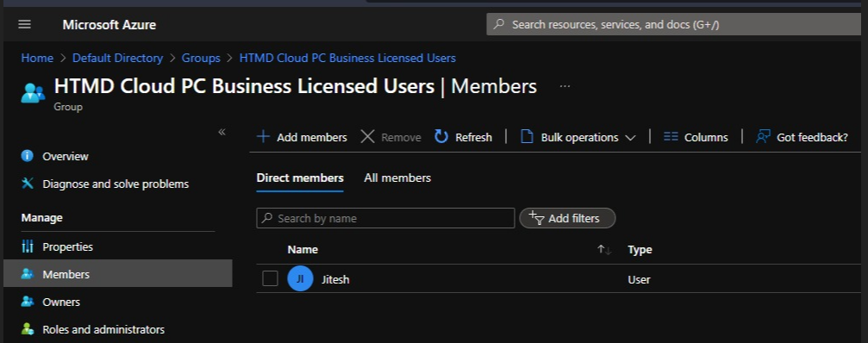Click the Properties sliders icon
Screen dimensions: 868x343
point(27,246)
